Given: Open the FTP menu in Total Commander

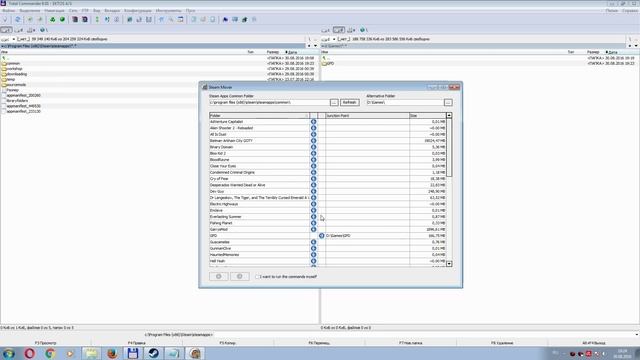Looking at the screenshot, I should pos(85,11).
